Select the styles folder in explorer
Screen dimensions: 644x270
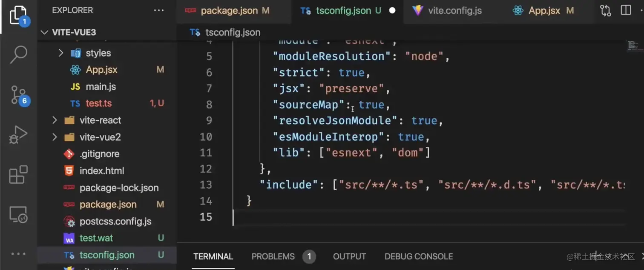tap(98, 53)
